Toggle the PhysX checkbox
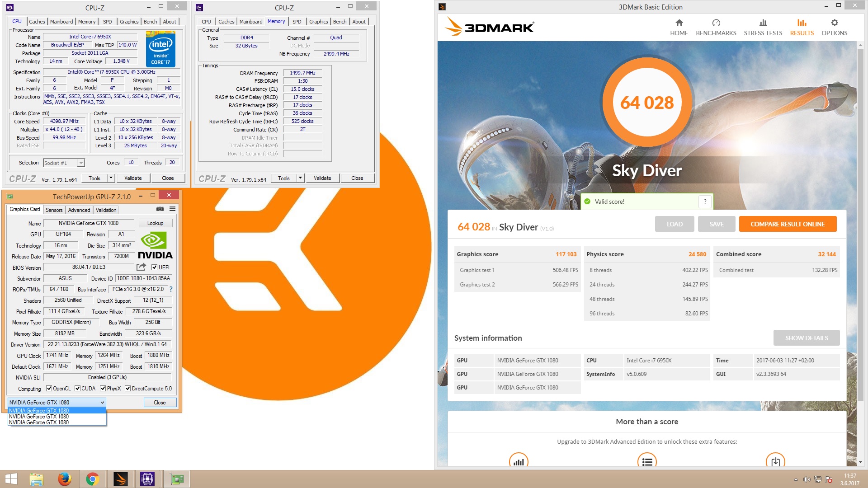This screenshot has height=488, width=868. click(103, 389)
